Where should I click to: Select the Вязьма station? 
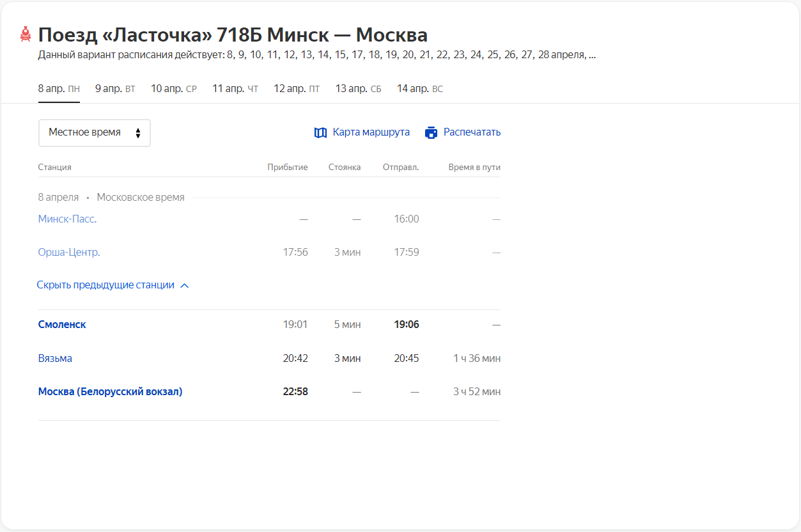coord(54,358)
